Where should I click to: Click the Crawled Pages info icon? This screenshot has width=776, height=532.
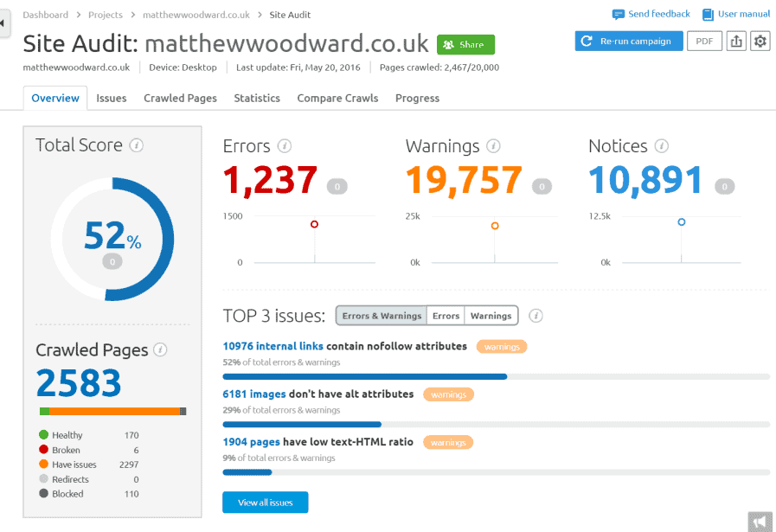pos(160,349)
